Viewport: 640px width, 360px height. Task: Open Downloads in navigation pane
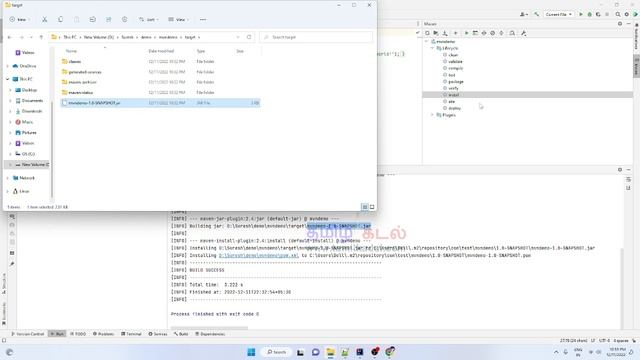[x=32, y=111]
